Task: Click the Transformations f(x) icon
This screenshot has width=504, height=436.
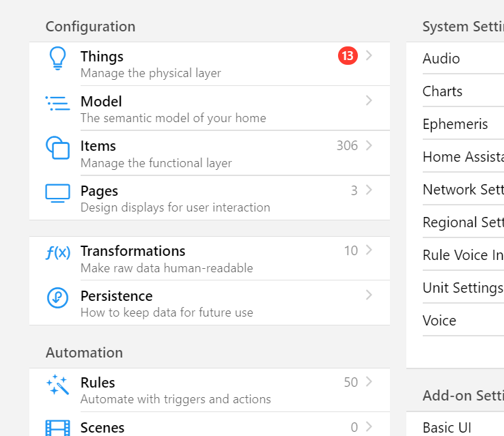Action: click(57, 252)
